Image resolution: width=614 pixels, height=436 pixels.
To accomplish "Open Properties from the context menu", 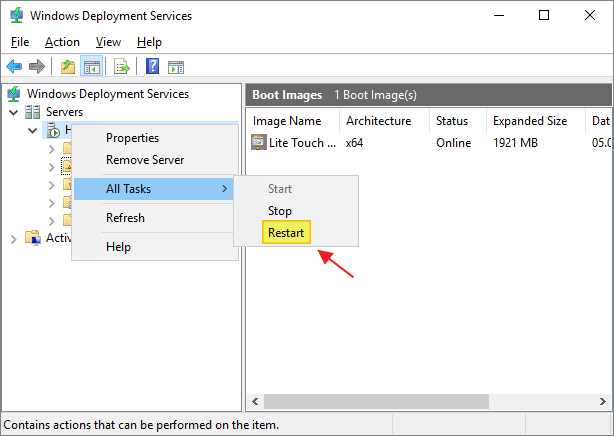I will click(x=132, y=138).
